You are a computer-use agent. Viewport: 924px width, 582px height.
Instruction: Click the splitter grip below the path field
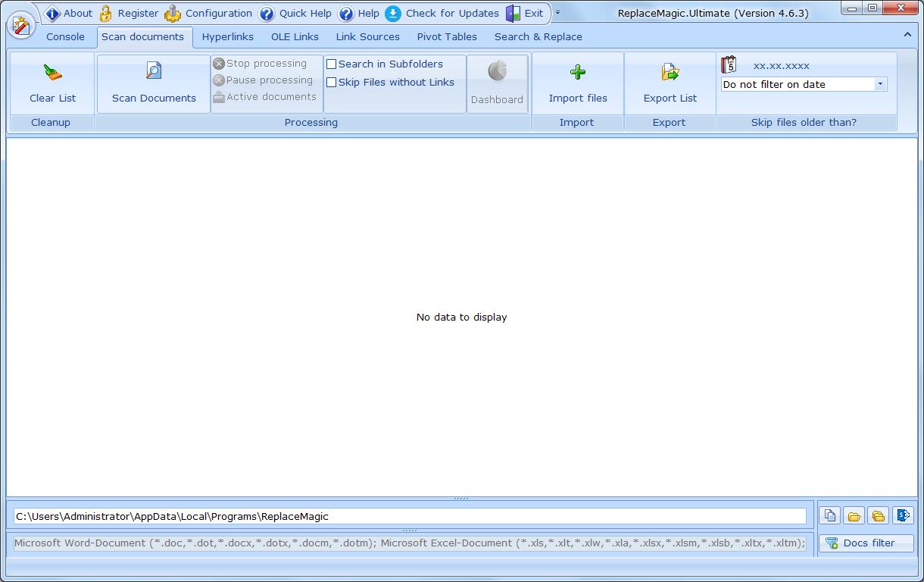coord(410,530)
